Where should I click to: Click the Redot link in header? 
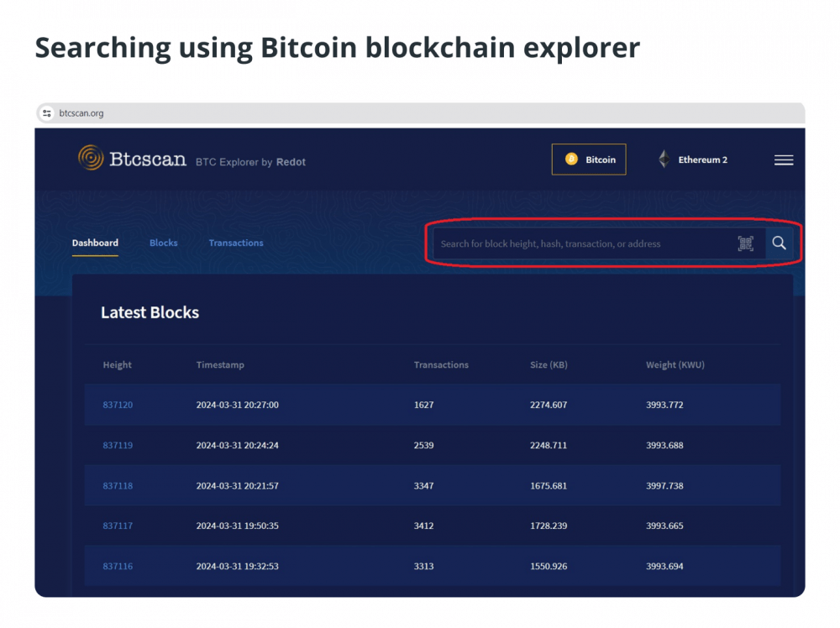point(291,162)
